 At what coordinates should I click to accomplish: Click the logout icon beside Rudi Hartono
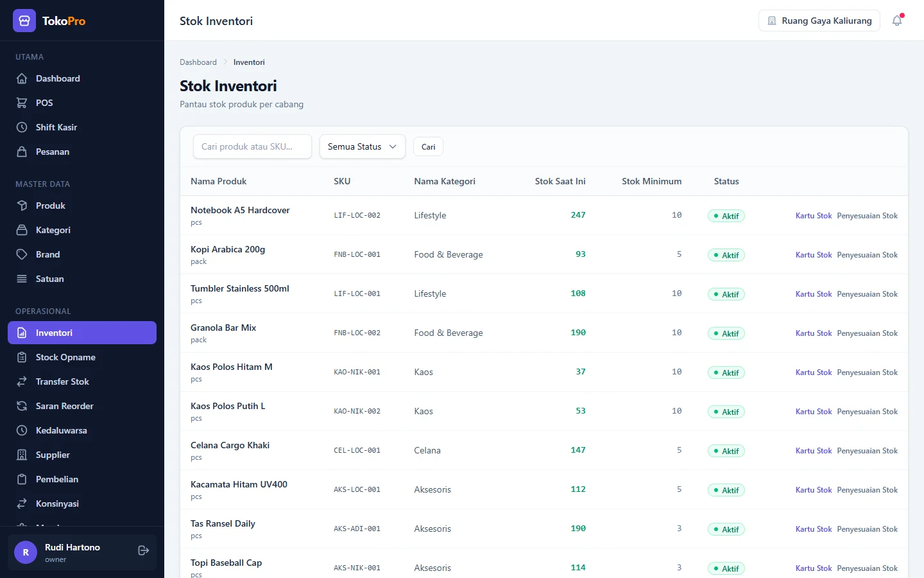tap(144, 550)
